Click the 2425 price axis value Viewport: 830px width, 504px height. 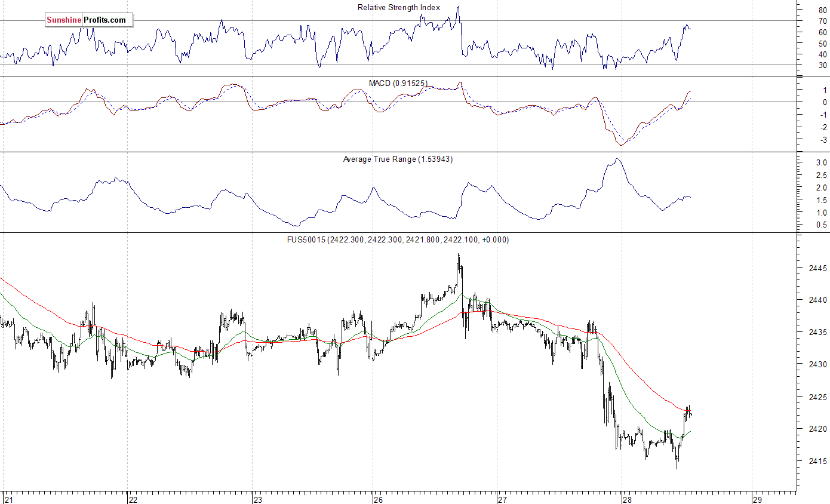click(x=817, y=397)
